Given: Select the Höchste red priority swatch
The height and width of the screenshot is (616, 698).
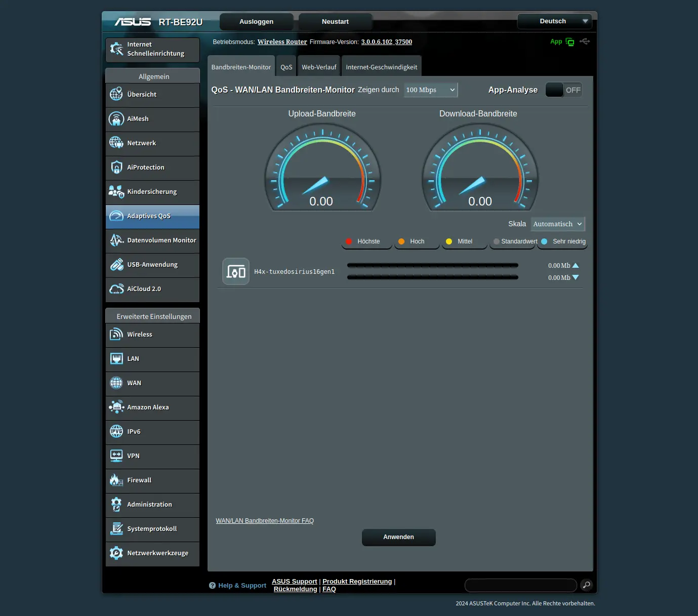Looking at the screenshot, I should pyautogui.click(x=349, y=241).
